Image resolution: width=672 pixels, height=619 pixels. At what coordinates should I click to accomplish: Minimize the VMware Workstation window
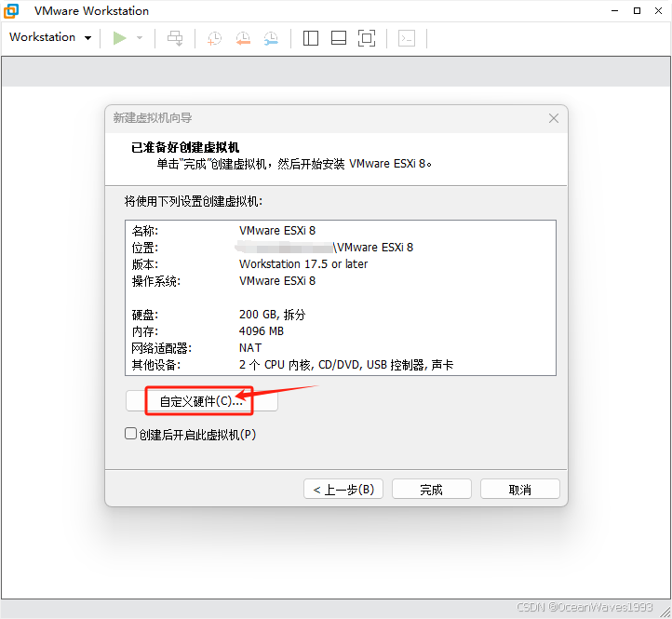coord(615,11)
